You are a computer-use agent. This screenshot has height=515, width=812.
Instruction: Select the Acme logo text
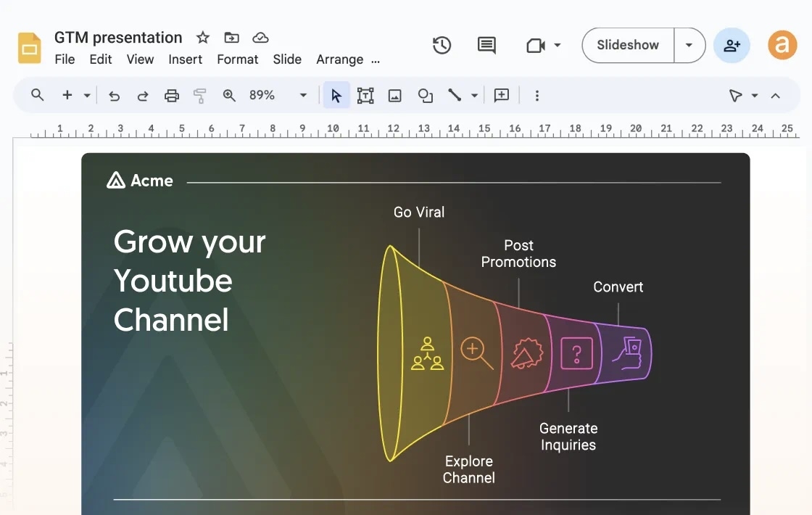pos(152,181)
